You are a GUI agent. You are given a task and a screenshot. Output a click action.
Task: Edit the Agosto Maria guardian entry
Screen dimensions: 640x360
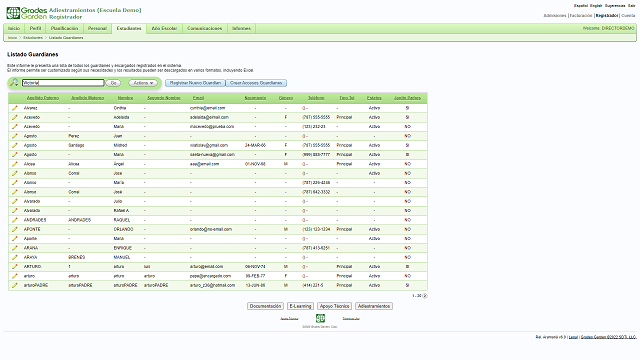tap(15, 155)
